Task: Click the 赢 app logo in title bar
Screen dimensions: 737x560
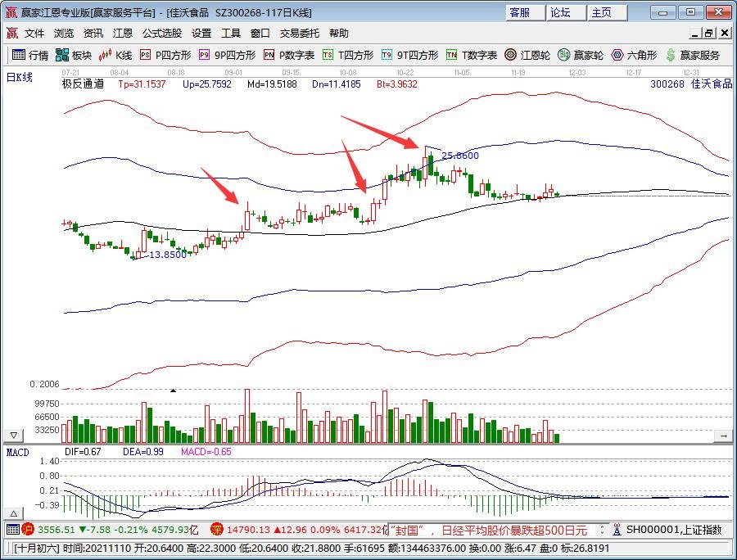Action: 11,12
